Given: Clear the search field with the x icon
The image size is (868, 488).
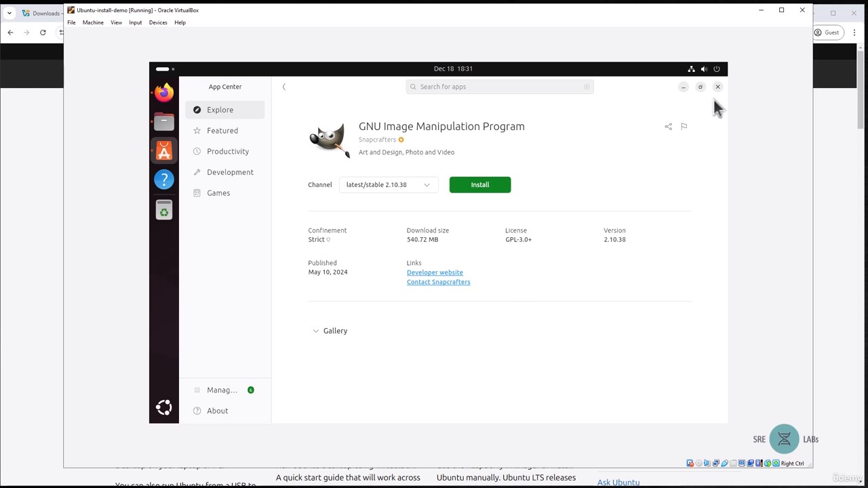Looking at the screenshot, I should pos(587,87).
